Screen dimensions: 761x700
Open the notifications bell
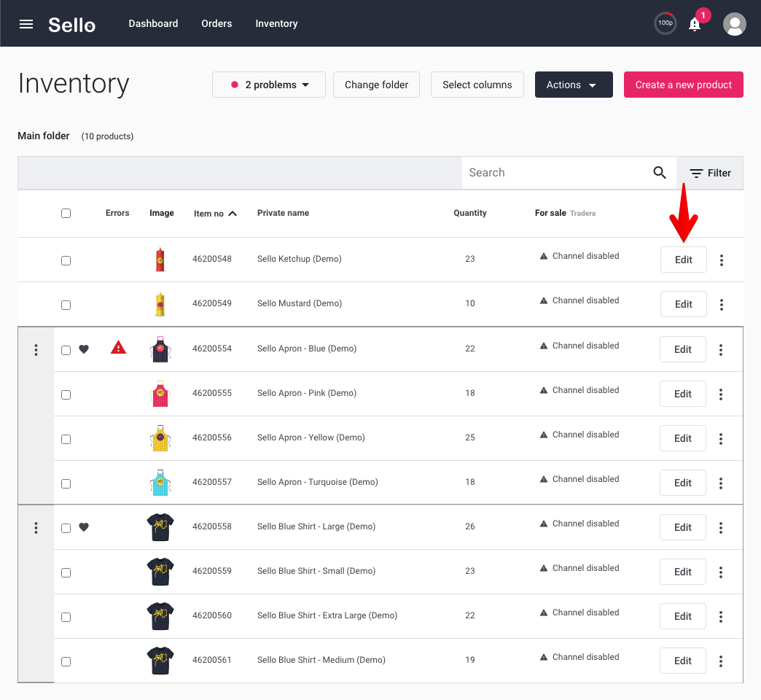coord(695,24)
